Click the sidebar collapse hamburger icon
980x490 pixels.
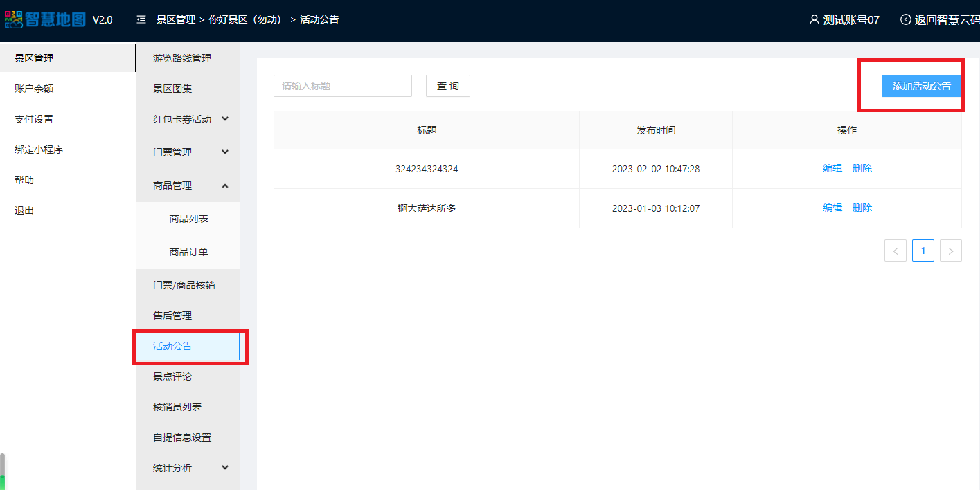click(141, 19)
